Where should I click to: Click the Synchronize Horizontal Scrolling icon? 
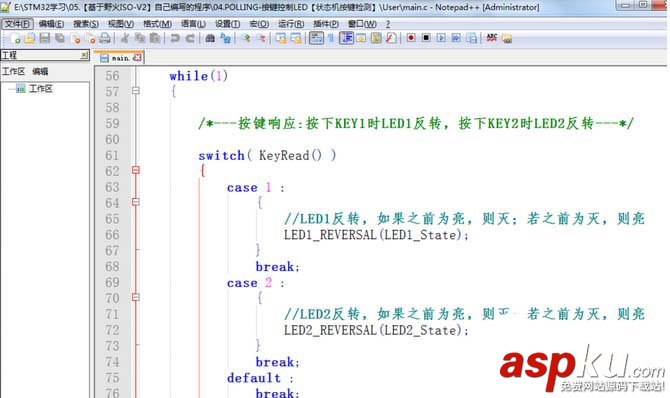point(296,38)
